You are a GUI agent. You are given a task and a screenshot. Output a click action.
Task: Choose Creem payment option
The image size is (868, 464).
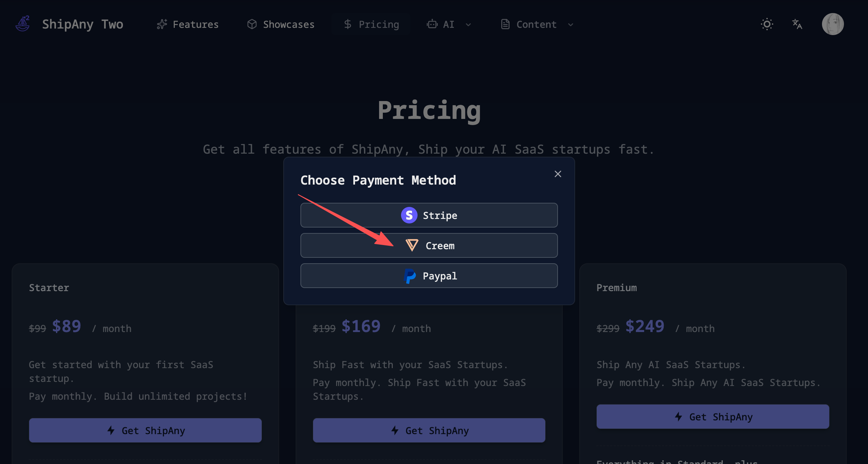(x=429, y=245)
